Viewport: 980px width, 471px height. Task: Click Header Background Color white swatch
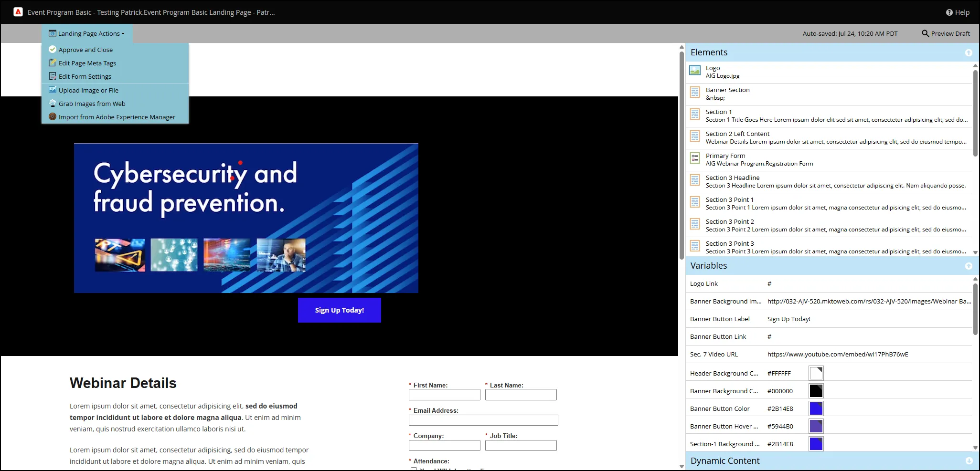816,373
